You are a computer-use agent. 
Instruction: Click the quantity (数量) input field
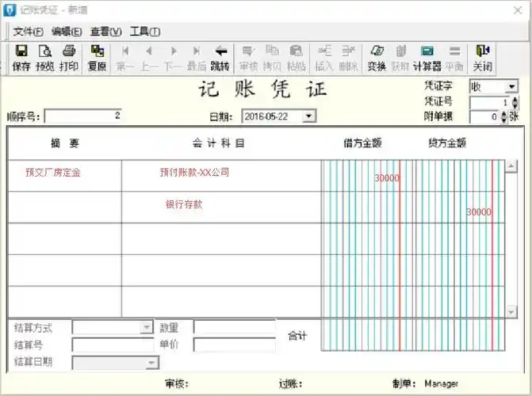[x=235, y=328]
